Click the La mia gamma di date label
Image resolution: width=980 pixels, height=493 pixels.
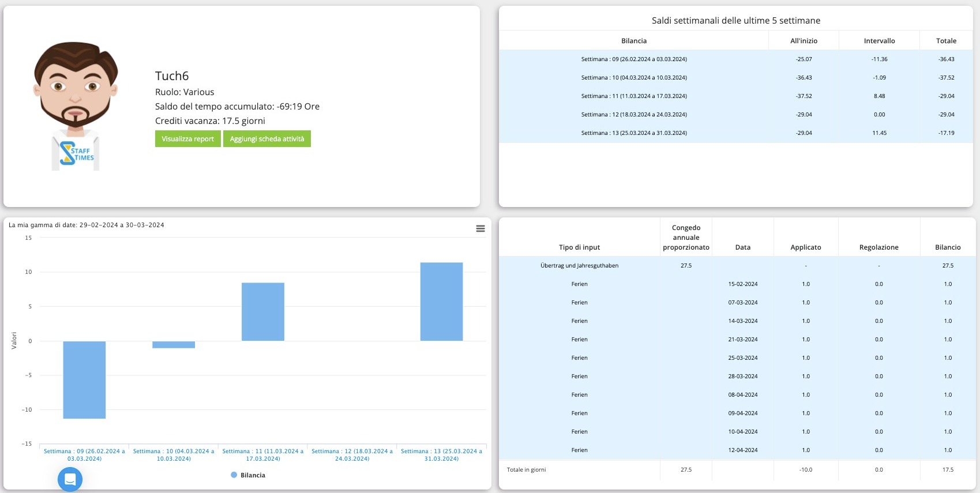(x=87, y=225)
